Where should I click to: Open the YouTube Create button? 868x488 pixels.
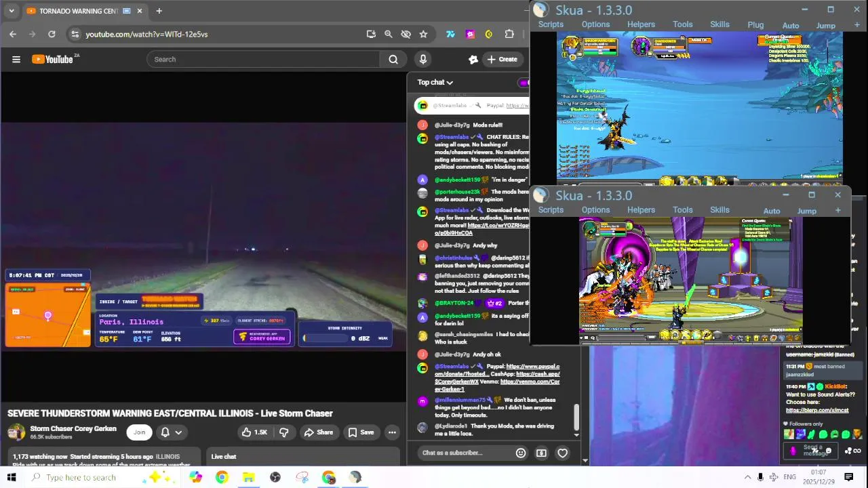(502, 60)
